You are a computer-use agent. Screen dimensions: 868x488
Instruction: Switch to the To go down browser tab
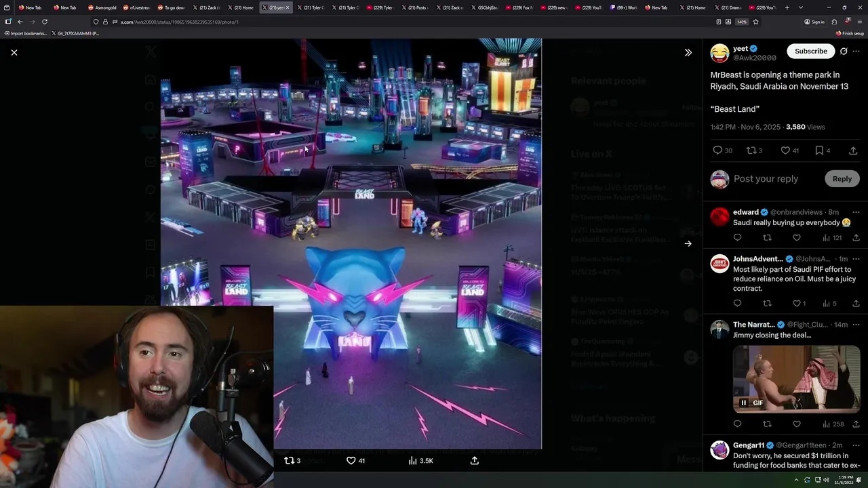click(171, 7)
